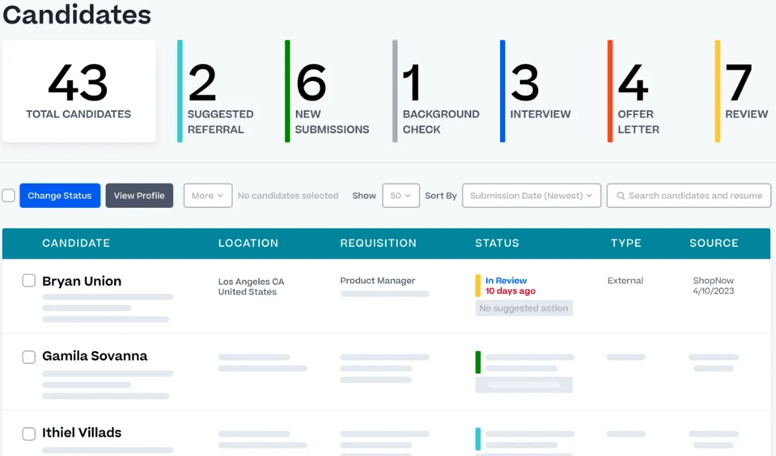Select the Gamila Sovanna checkbox
Image resolution: width=776 pixels, height=456 pixels.
pos(29,357)
